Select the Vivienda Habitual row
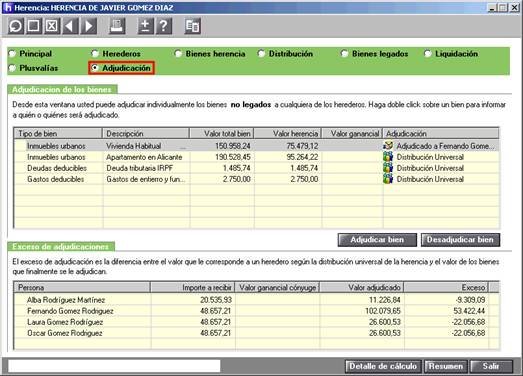The height and width of the screenshot is (376, 523). tap(257, 146)
